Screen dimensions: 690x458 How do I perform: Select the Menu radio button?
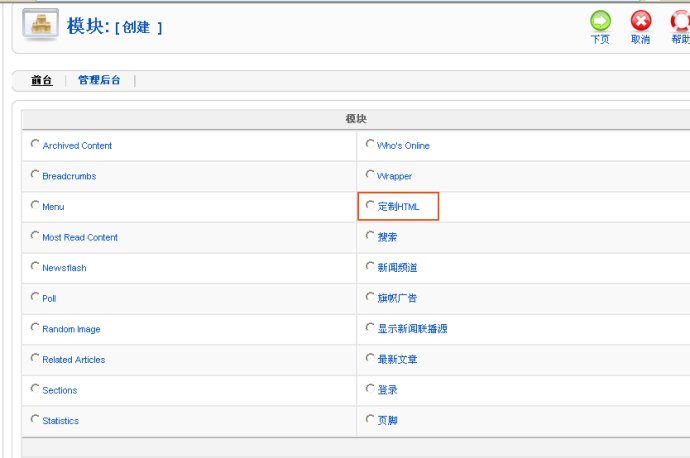(35, 205)
